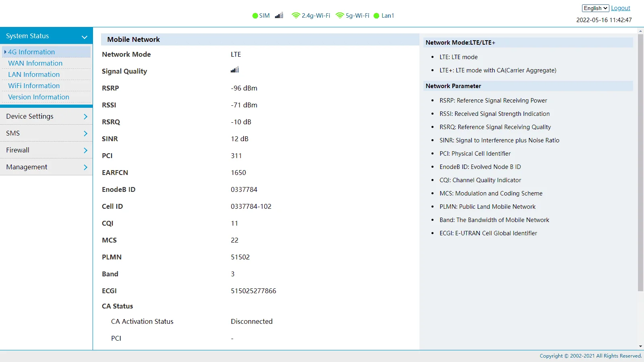Screen dimensions: 644x362
Task: Select 4G Information in sidebar
Action: pyautogui.click(x=46, y=52)
